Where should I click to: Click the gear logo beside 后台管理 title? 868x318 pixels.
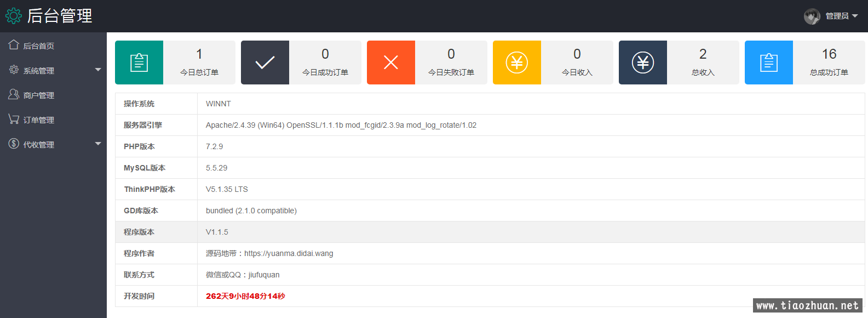click(14, 16)
